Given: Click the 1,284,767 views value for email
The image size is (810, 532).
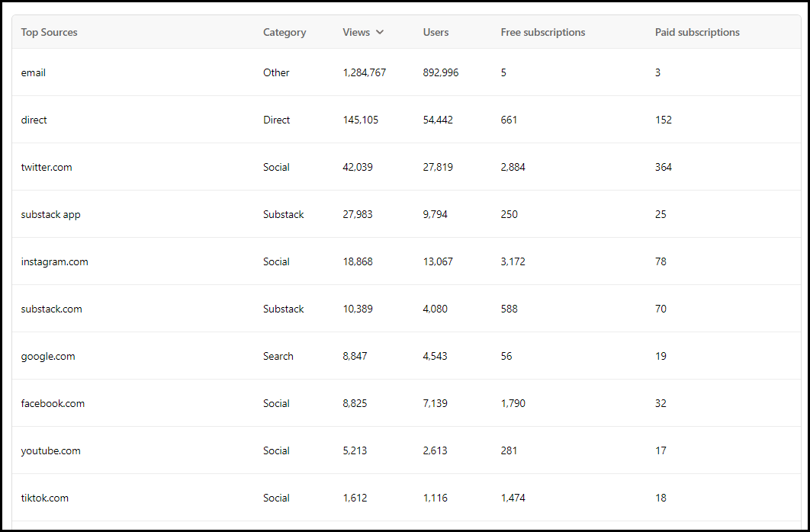Looking at the screenshot, I should [364, 72].
